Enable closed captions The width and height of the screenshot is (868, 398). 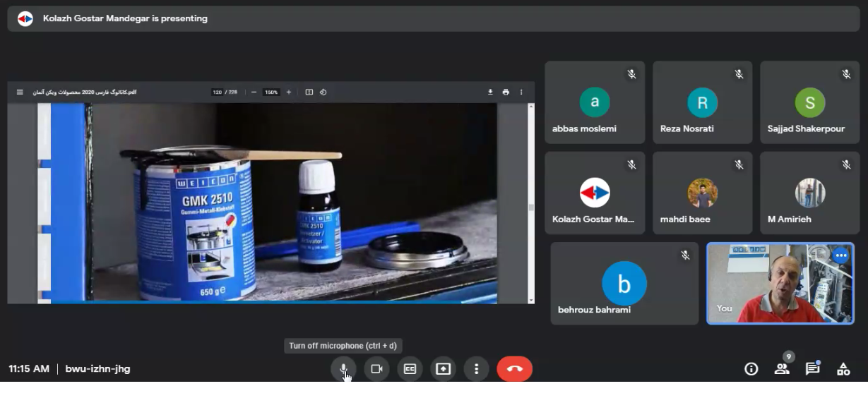pyautogui.click(x=410, y=368)
